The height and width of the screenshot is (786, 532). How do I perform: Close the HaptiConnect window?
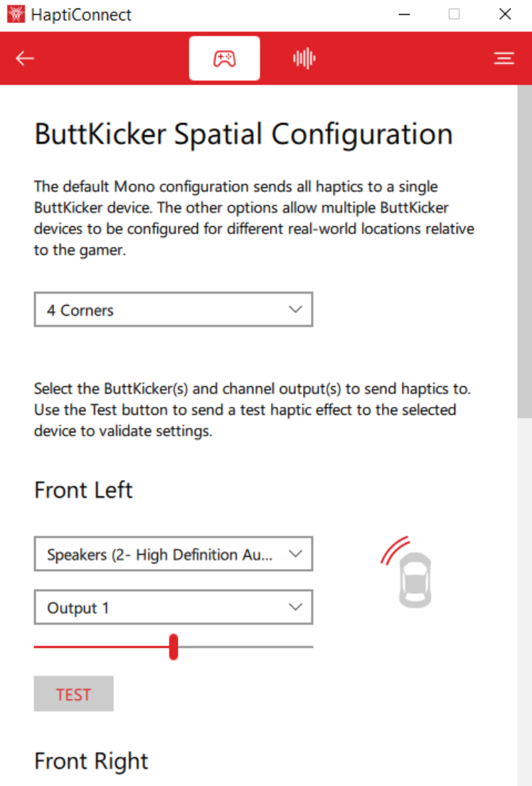(x=505, y=14)
